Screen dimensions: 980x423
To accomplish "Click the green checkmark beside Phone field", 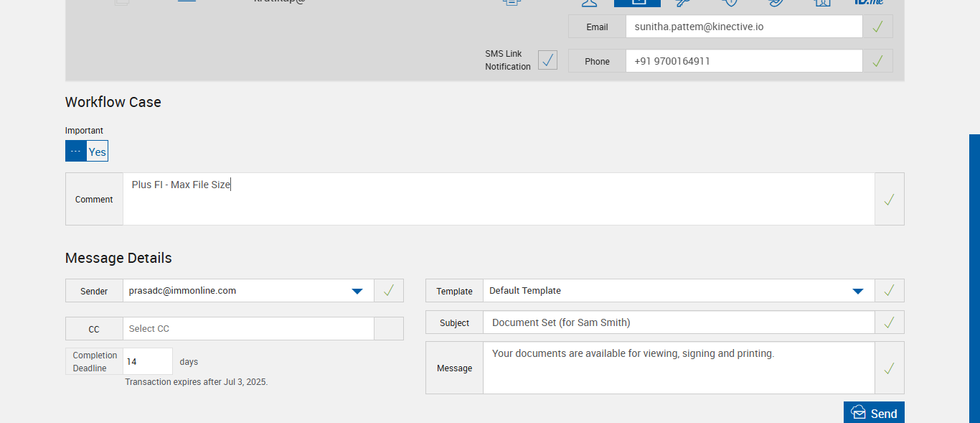I will (877, 61).
